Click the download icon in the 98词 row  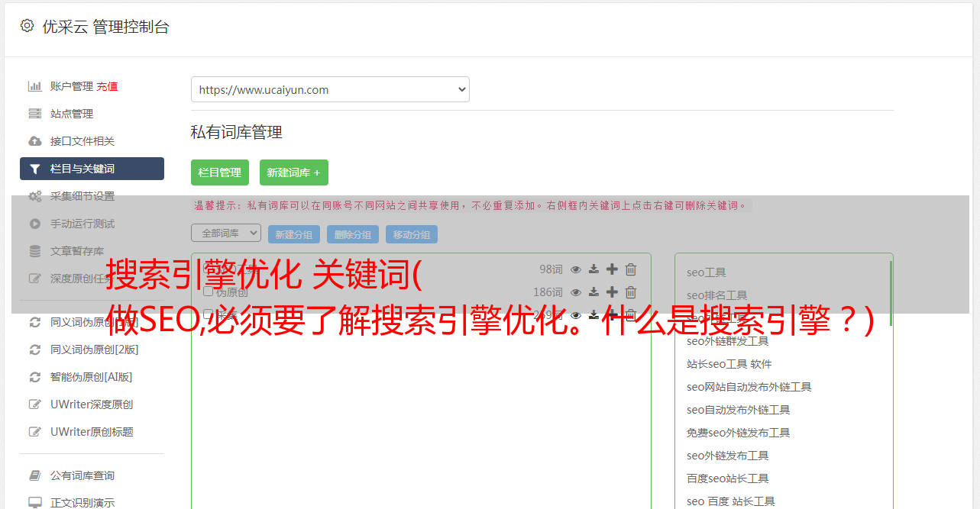click(593, 269)
